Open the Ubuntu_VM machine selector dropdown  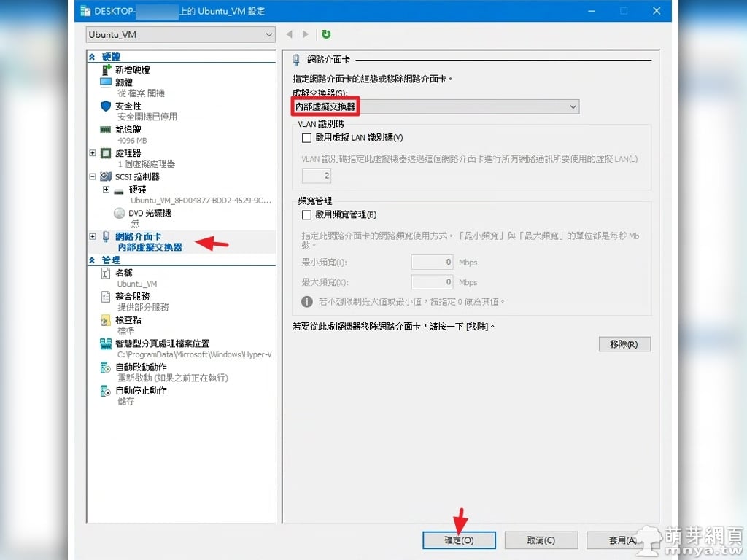(269, 34)
